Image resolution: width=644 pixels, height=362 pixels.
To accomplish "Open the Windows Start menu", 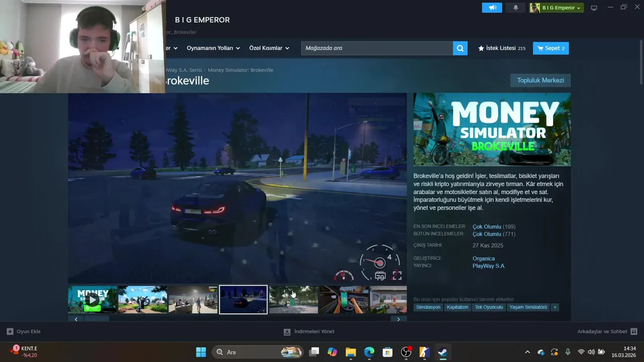I will pos(201,352).
